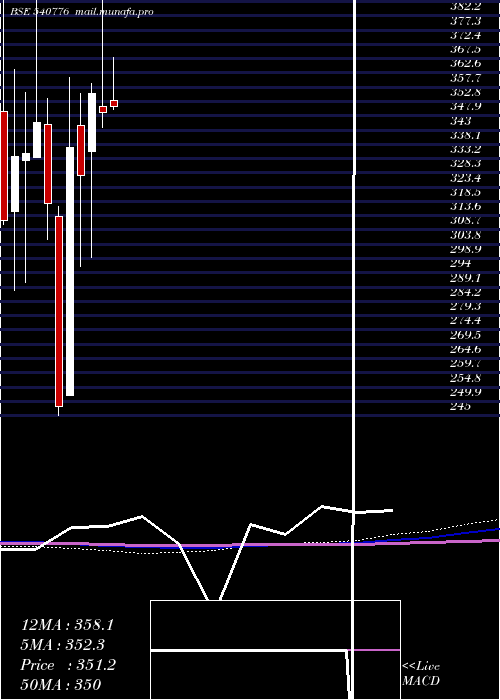Pick the 249.9 price axis value
Viewport: 500px width, 700px height.
[x=465, y=393]
